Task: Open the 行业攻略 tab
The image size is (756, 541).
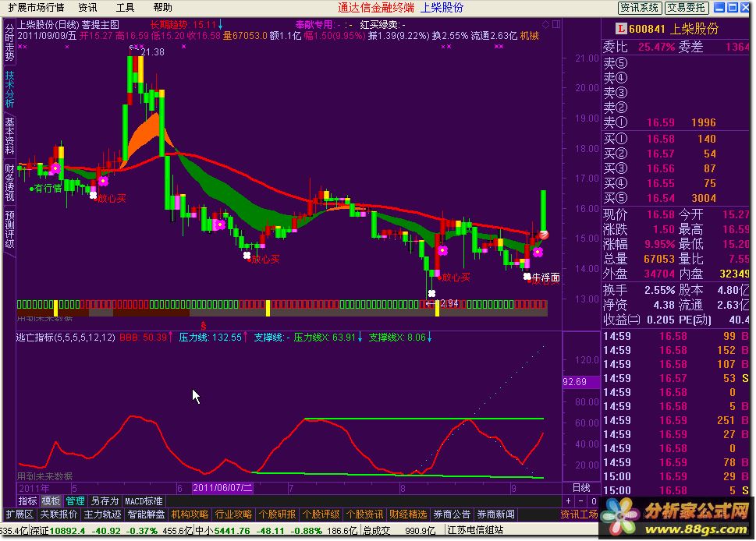Action: coord(233,514)
